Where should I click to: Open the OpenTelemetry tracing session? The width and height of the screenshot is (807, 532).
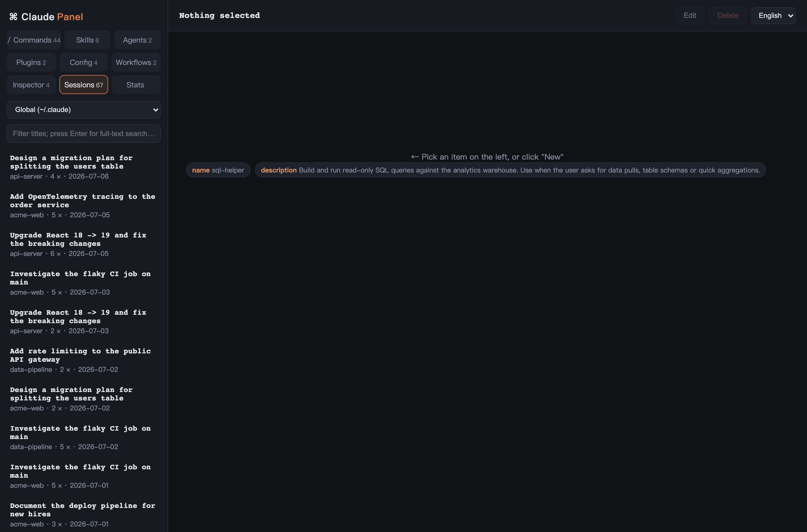[84, 205]
